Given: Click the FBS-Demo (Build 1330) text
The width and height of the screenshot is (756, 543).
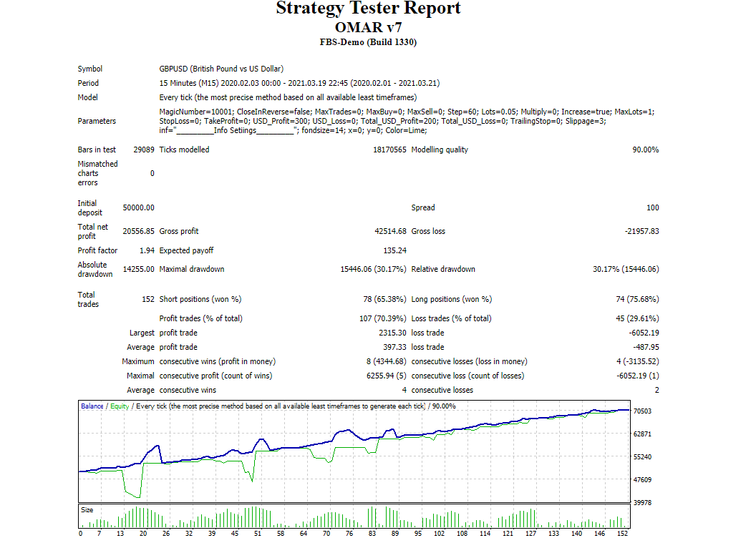Looking at the screenshot, I should [x=368, y=42].
